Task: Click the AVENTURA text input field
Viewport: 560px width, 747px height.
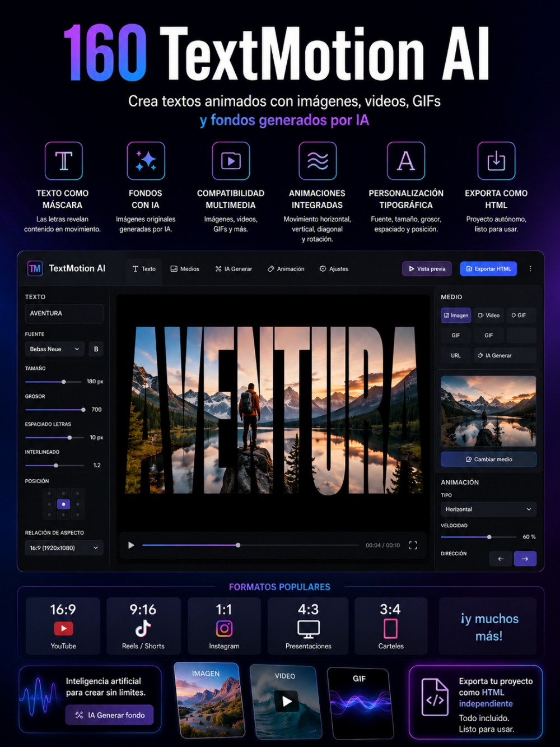Action: click(x=64, y=313)
